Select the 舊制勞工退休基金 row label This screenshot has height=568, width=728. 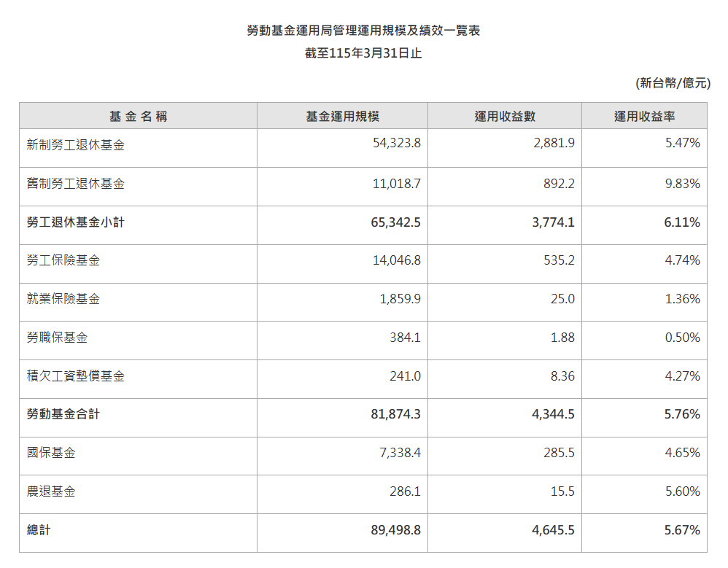(76, 184)
